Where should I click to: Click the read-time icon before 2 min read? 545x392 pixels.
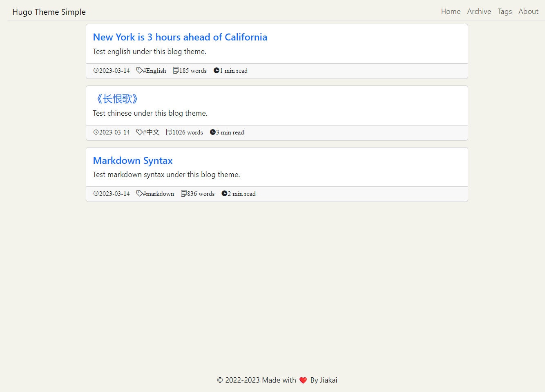[224, 193]
